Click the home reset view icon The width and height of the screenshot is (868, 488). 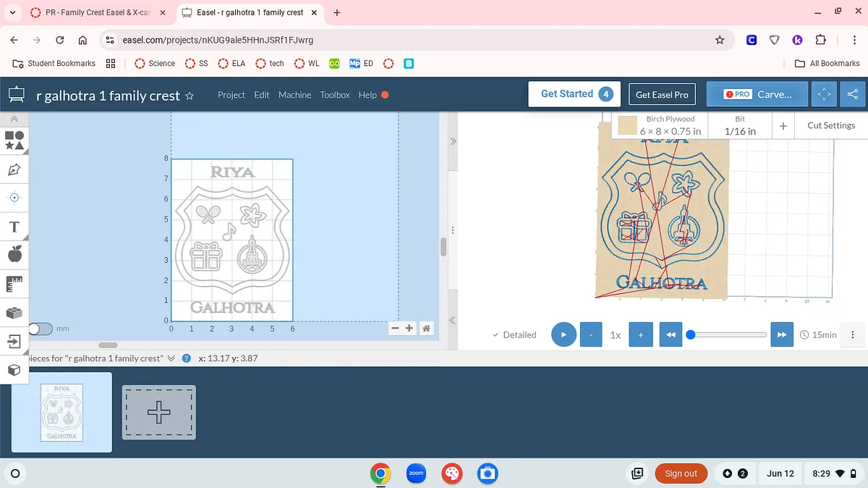tap(427, 329)
